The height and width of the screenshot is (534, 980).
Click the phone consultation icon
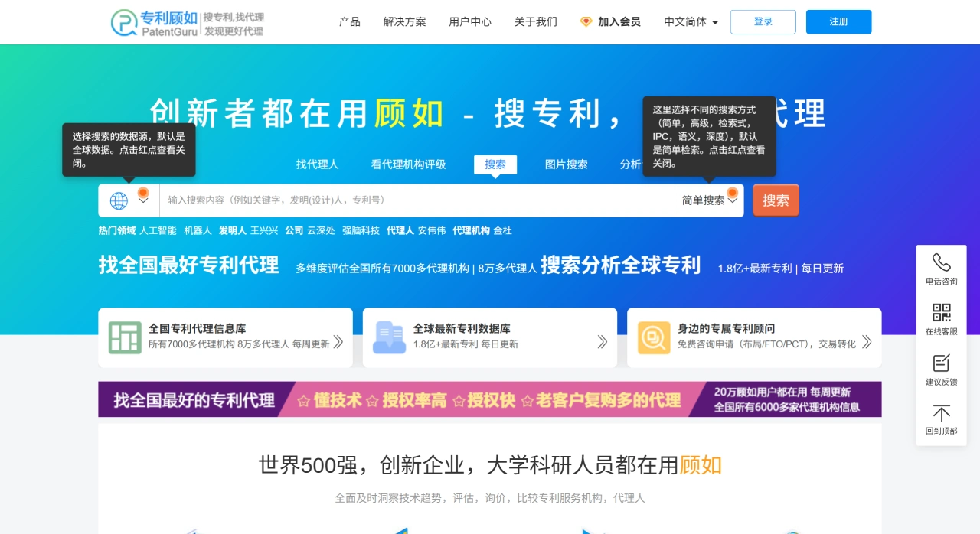[941, 262]
